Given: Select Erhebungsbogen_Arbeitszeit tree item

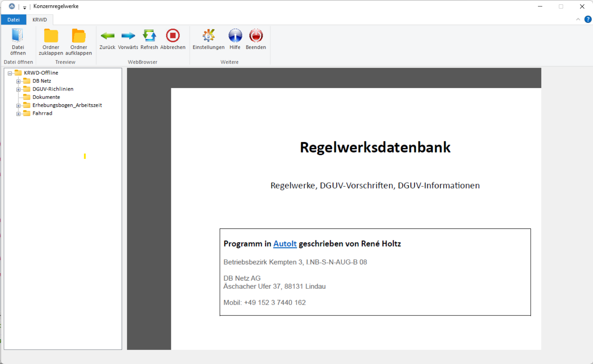Looking at the screenshot, I should (67, 105).
